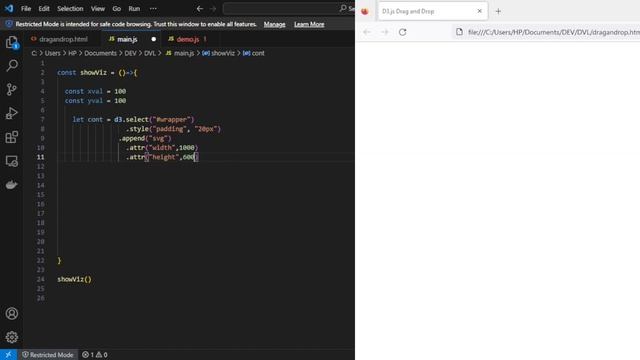Click the browser address bar URL
This screenshot has height=360, width=640.
pyautogui.click(x=553, y=32)
